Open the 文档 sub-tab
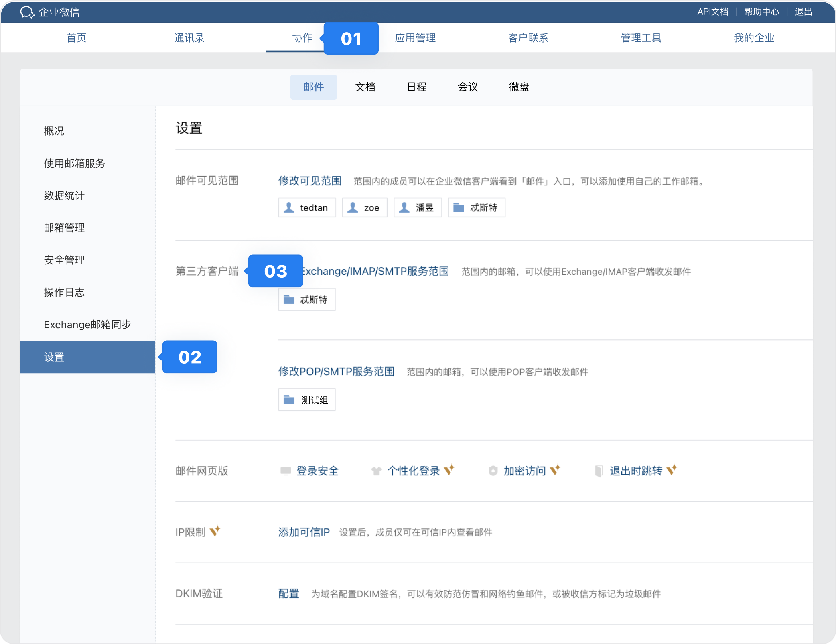The height and width of the screenshot is (644, 836). coord(365,87)
